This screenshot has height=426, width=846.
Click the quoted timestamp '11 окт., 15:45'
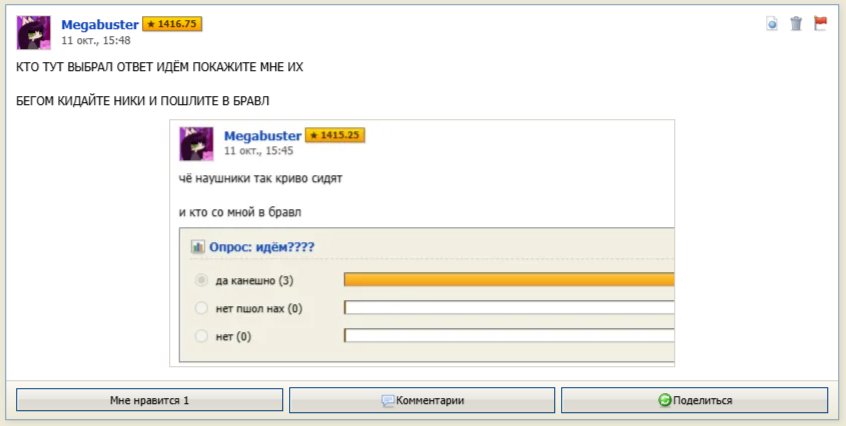[x=258, y=150]
